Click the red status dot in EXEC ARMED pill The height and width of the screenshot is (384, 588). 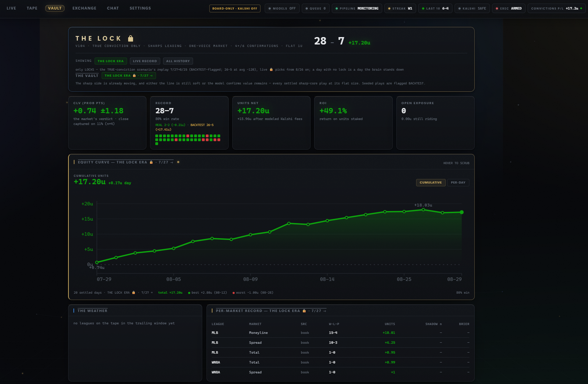click(497, 8)
